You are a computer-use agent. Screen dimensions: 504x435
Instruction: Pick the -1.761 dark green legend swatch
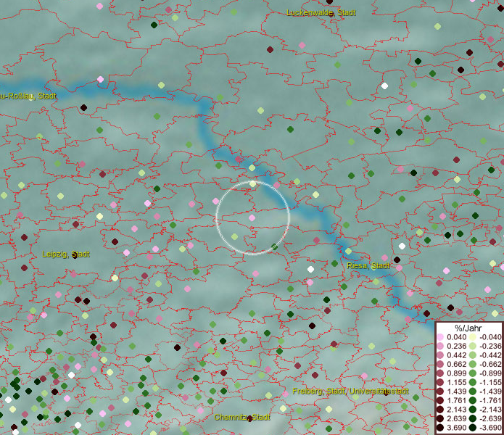pos(473,400)
